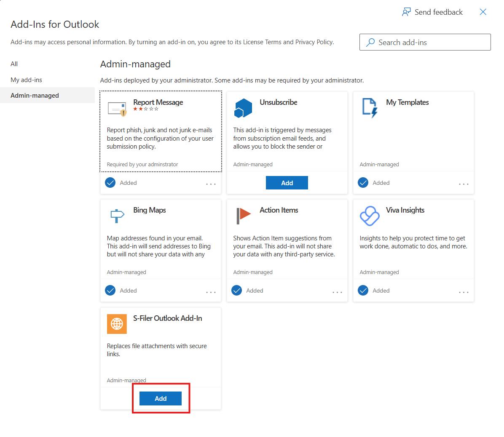Screen dimensions: 504x437
Task: Open more options for Report Message
Action: click(211, 184)
